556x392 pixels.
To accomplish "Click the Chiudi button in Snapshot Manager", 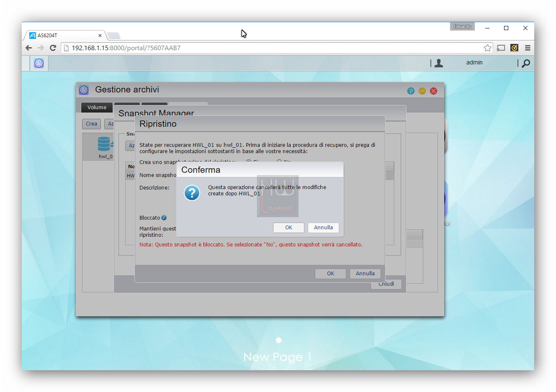I will coord(386,284).
